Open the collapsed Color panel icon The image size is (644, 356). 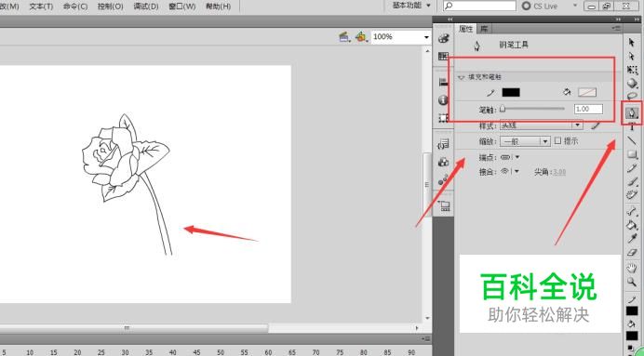click(444, 38)
